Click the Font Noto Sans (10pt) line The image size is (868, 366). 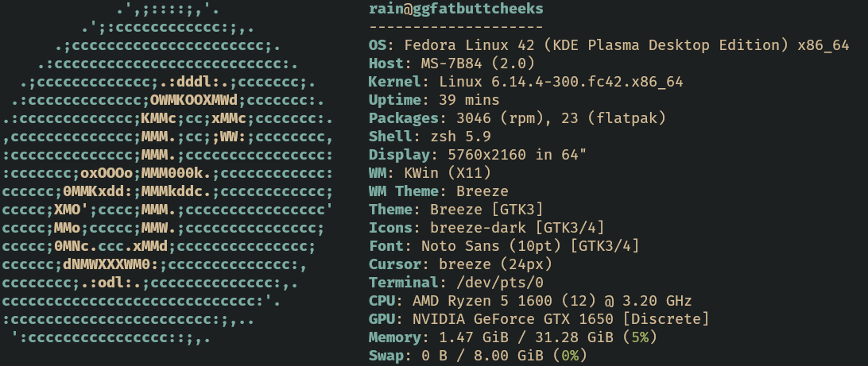coord(504,246)
